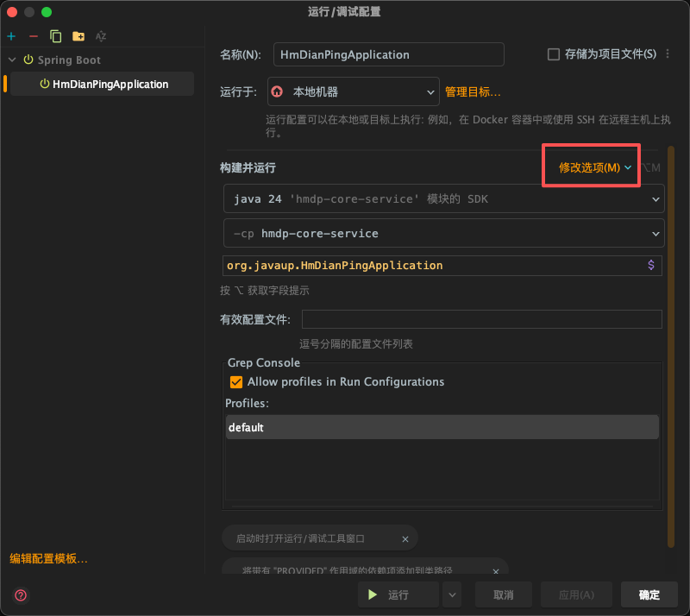Remove the 启动时打开运行/调试工具窗口 option
The image size is (690, 616).
[405, 538]
